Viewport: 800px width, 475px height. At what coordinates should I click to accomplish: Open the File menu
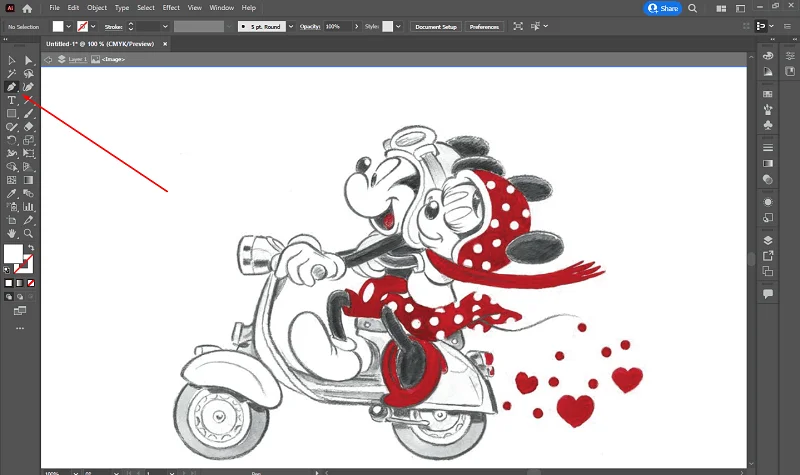pyautogui.click(x=54, y=8)
